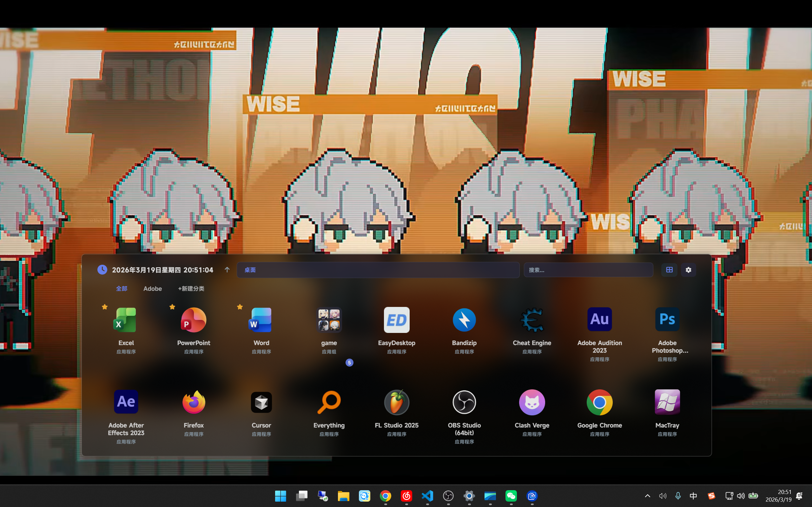Screen dimensions: 812x507
Task: Click the microphone tray icon
Action: (x=678, y=496)
